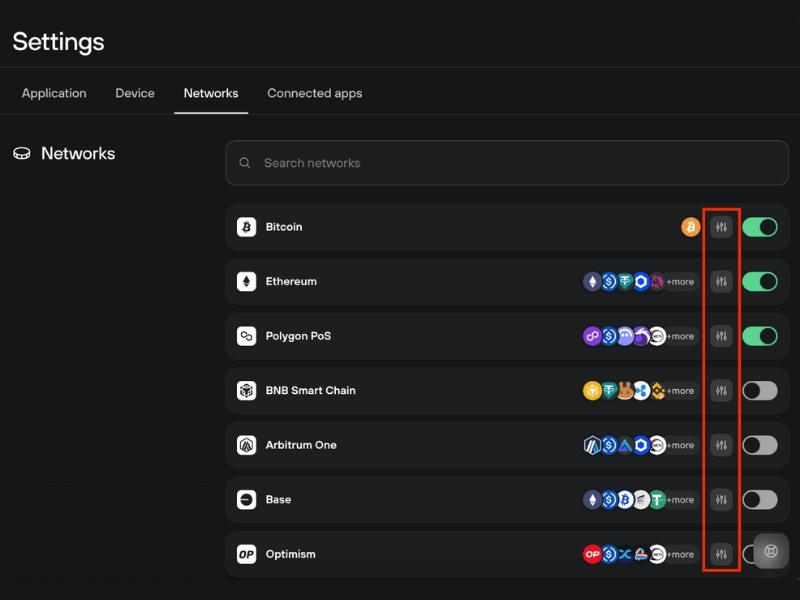
Task: Click the Base network logo icon
Action: click(246, 500)
